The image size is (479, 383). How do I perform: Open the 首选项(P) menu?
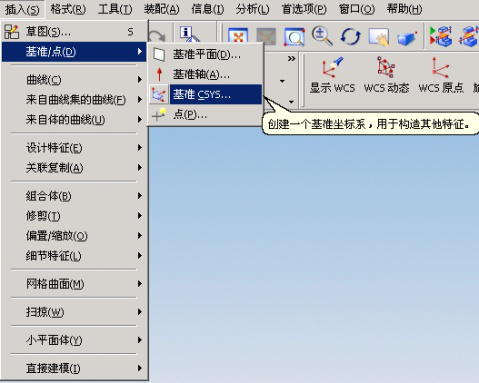304,9
